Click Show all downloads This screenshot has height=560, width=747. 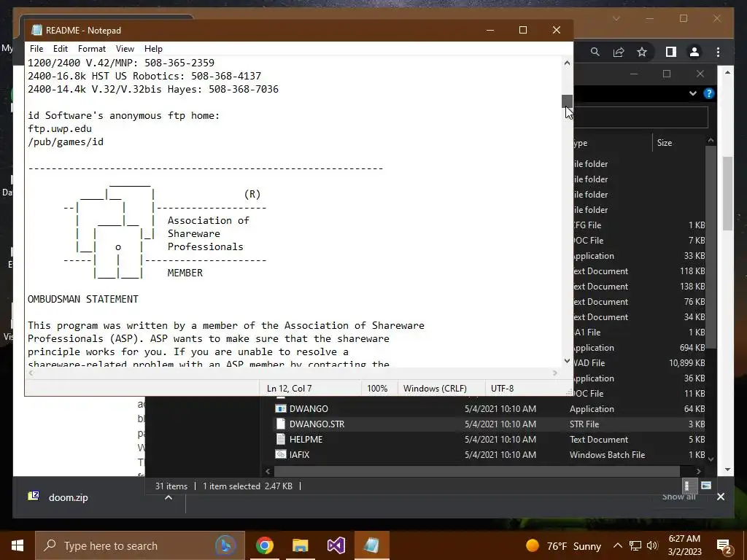[x=678, y=497]
